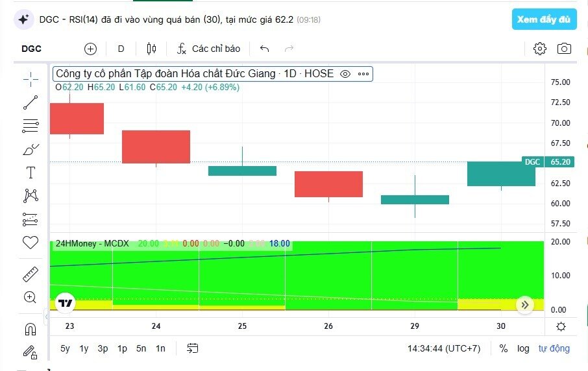Open the three-dot more menu on title
Viewport: 588px width, 371px height.
coord(363,74)
